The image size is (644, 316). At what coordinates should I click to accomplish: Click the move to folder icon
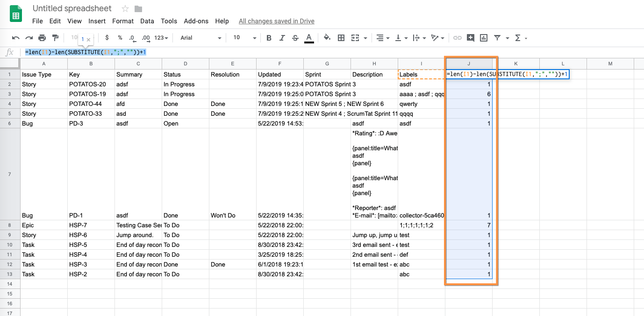tap(138, 8)
